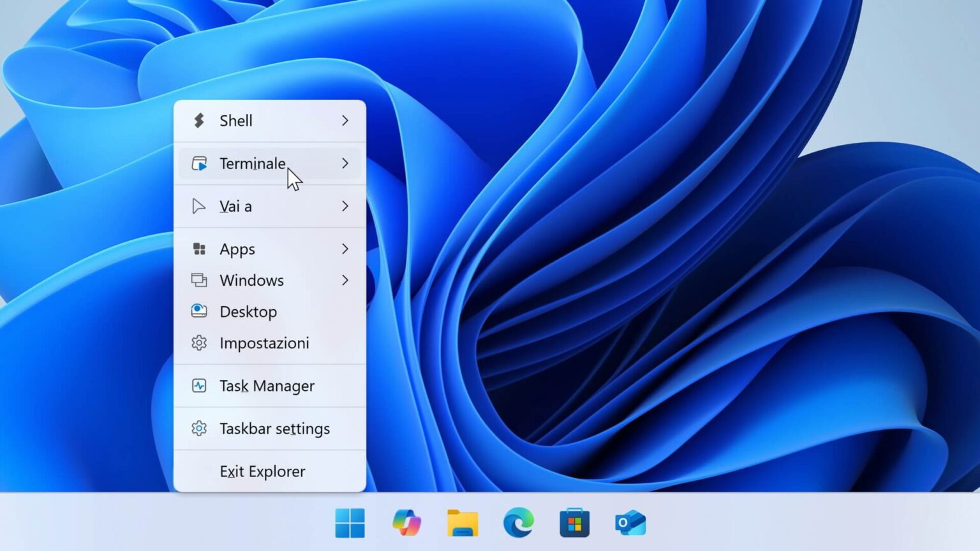Expand the Vai a submenu chevron

tap(345, 206)
